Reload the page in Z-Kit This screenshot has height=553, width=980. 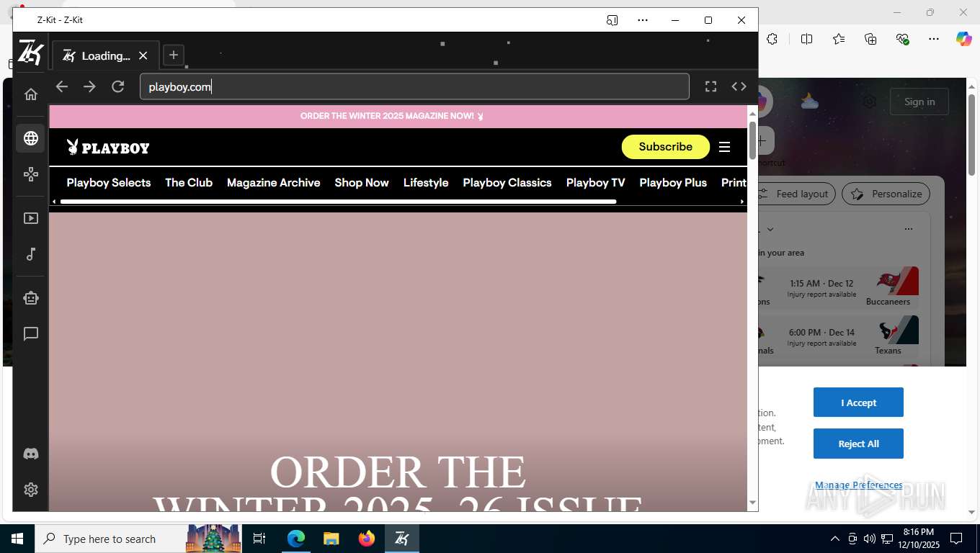pos(118,86)
